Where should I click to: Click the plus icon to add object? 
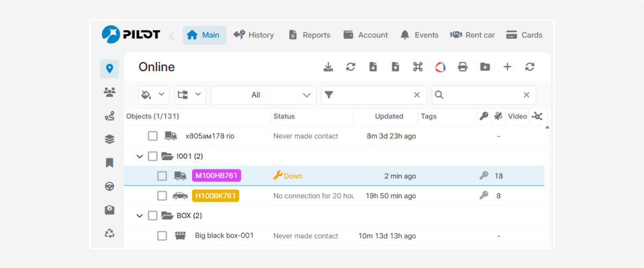pos(507,67)
